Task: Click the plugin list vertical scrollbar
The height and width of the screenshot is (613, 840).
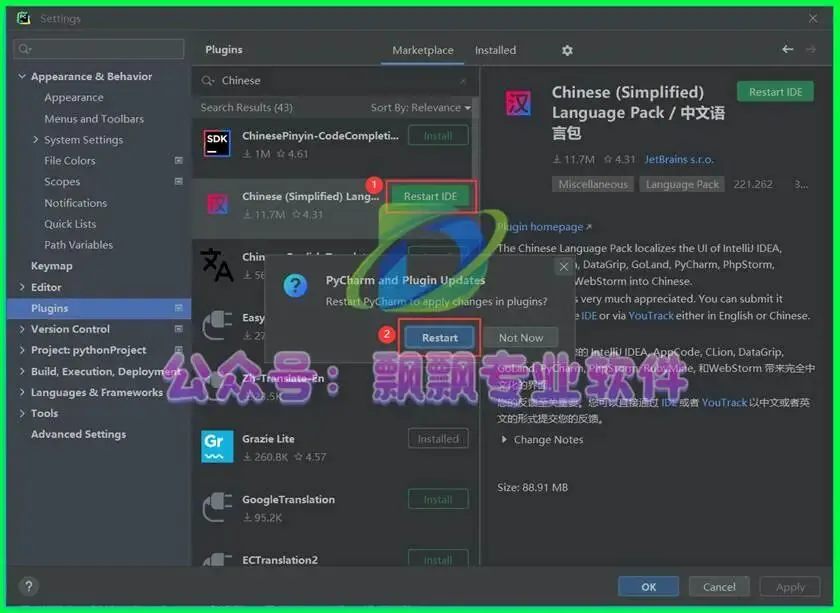Action: click(475, 139)
